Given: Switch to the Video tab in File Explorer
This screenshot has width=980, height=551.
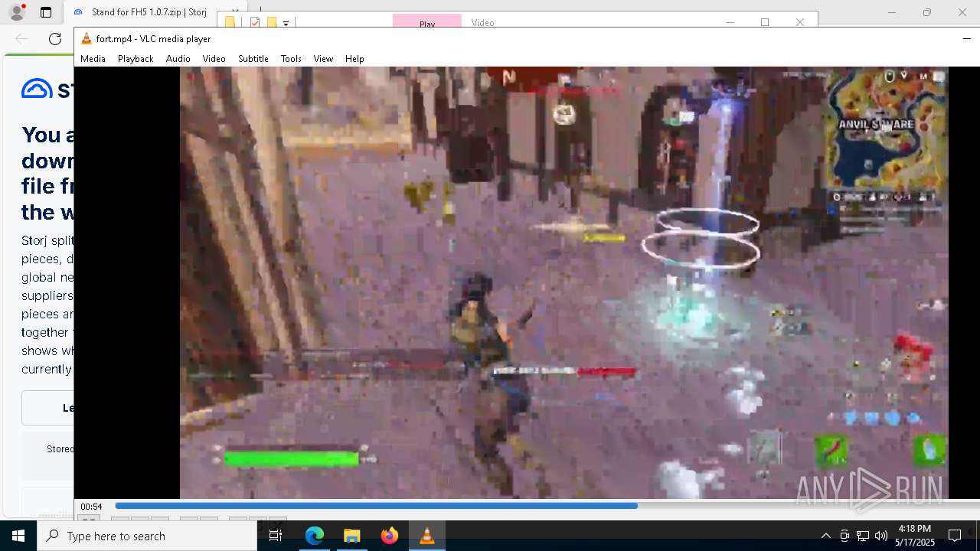Looking at the screenshot, I should 482,22.
